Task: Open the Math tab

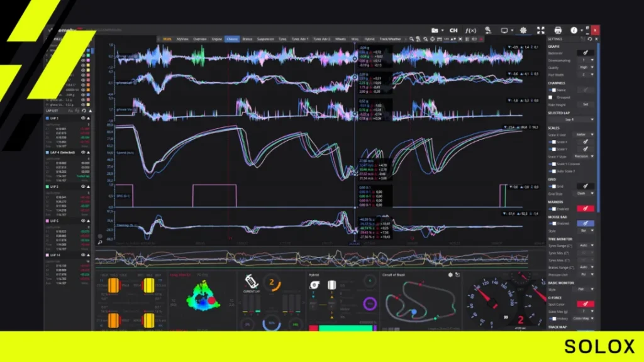Action: click(x=167, y=39)
